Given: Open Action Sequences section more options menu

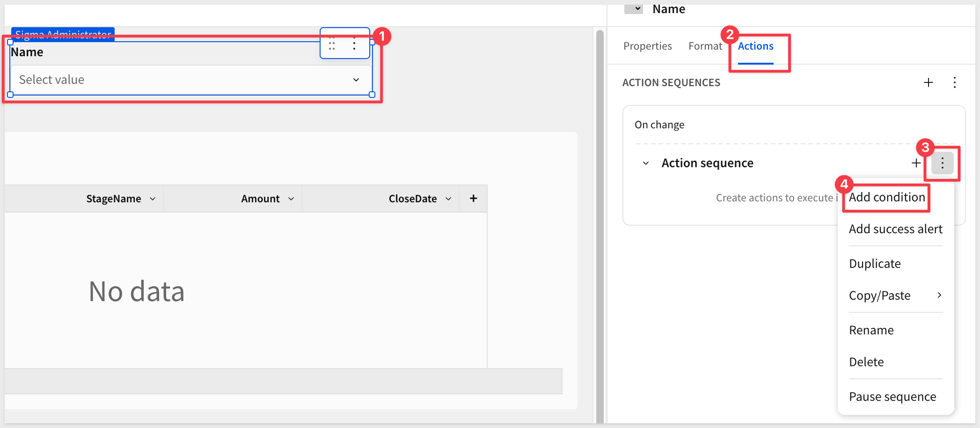Looking at the screenshot, I should 954,83.
